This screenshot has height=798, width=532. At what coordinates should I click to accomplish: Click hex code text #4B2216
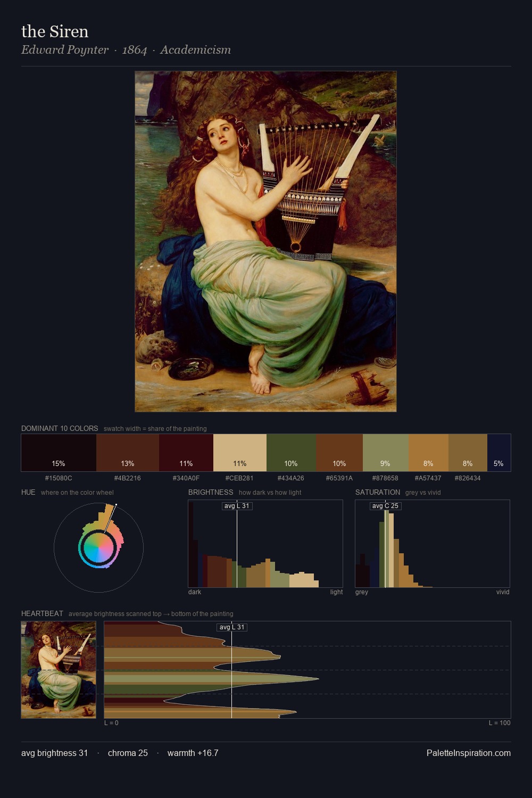(128, 478)
